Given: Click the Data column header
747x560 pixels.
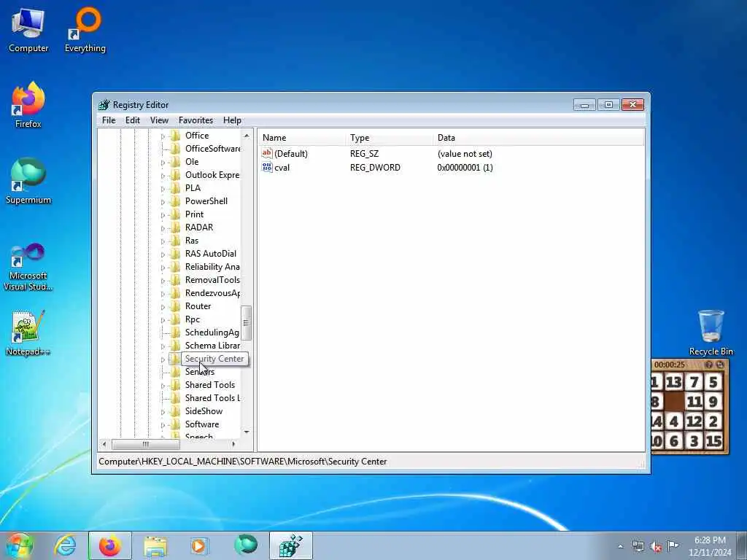Looking at the screenshot, I should (539, 138).
